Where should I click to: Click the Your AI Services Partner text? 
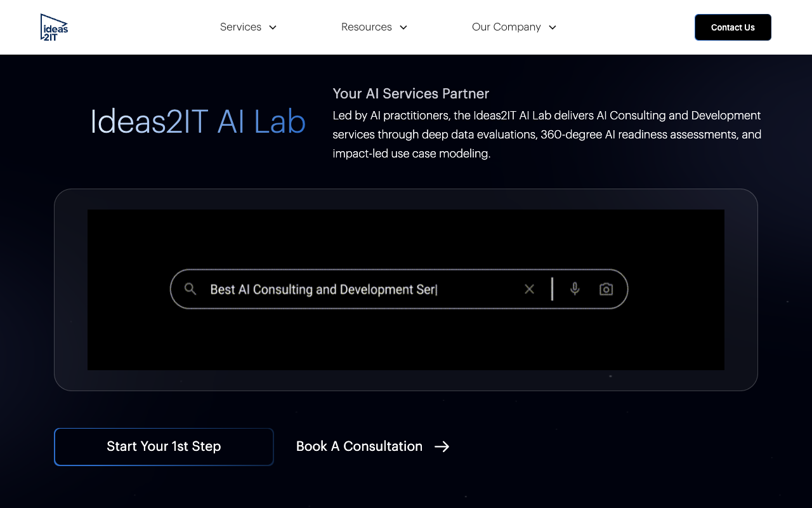click(x=411, y=93)
